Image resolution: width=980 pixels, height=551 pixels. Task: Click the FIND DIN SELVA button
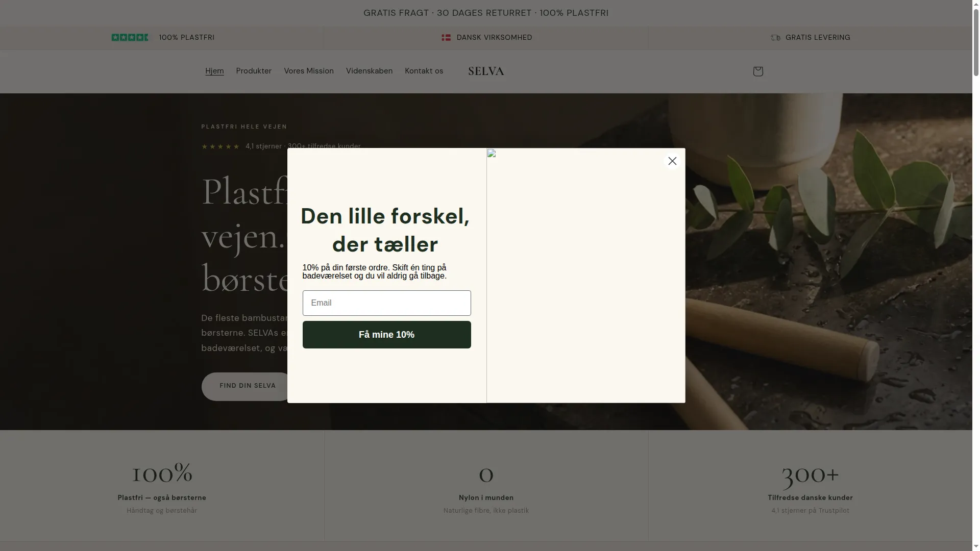(248, 386)
